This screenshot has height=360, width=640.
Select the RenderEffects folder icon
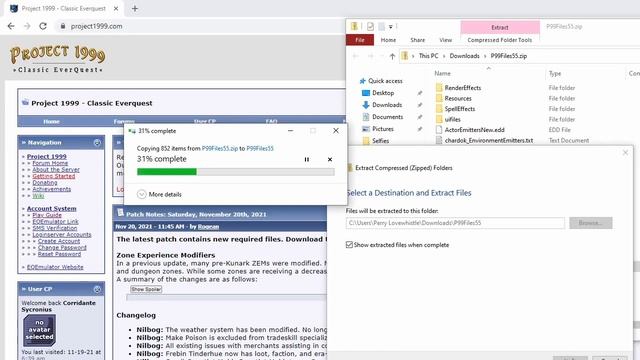[439, 88]
